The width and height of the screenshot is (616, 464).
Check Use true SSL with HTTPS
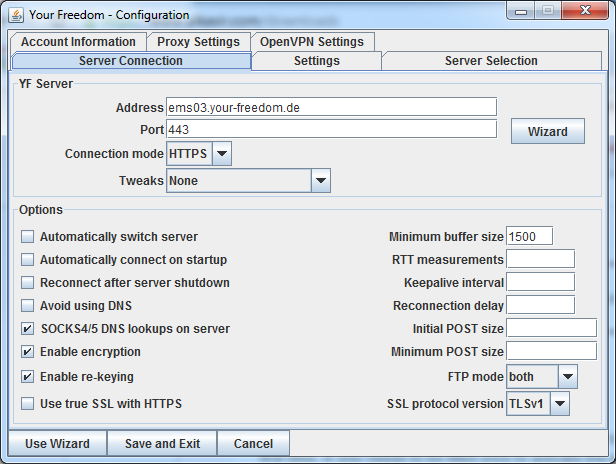coord(27,403)
